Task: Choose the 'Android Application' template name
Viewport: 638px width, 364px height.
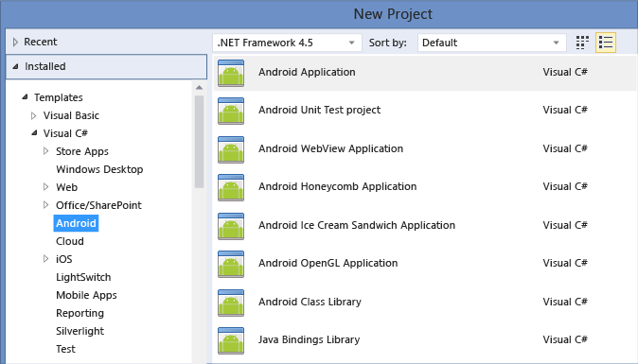Action: tap(307, 72)
